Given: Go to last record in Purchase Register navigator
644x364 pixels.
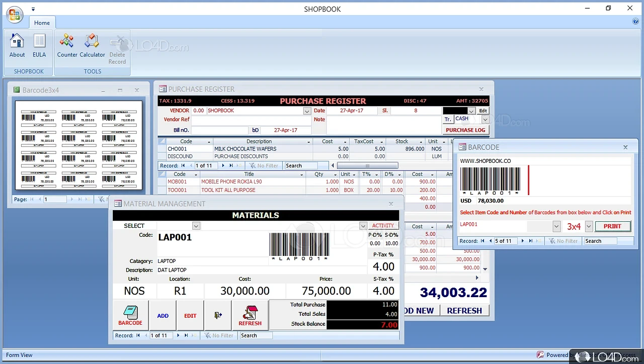Looking at the screenshot, I should [231, 165].
